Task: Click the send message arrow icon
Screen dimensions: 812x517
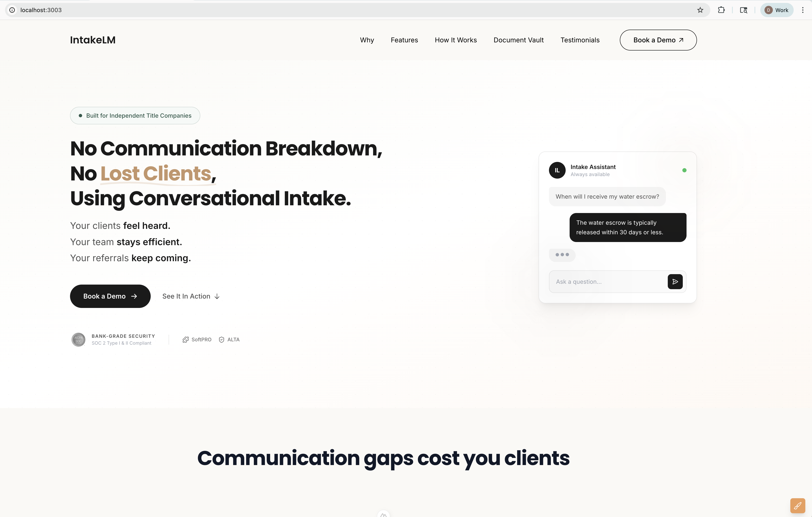Action: coord(675,281)
